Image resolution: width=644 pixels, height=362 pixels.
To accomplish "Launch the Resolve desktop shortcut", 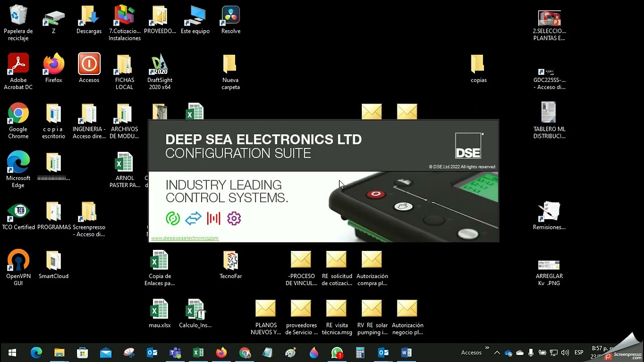I will (230, 20).
